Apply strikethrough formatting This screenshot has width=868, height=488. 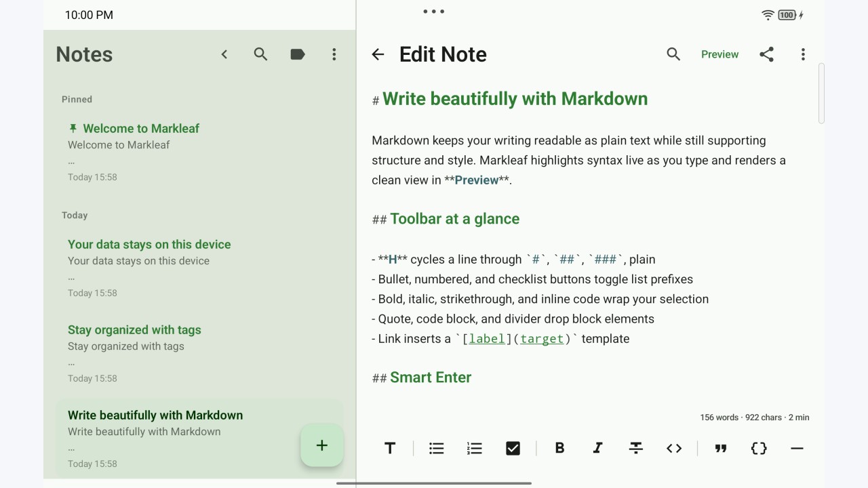pos(636,448)
